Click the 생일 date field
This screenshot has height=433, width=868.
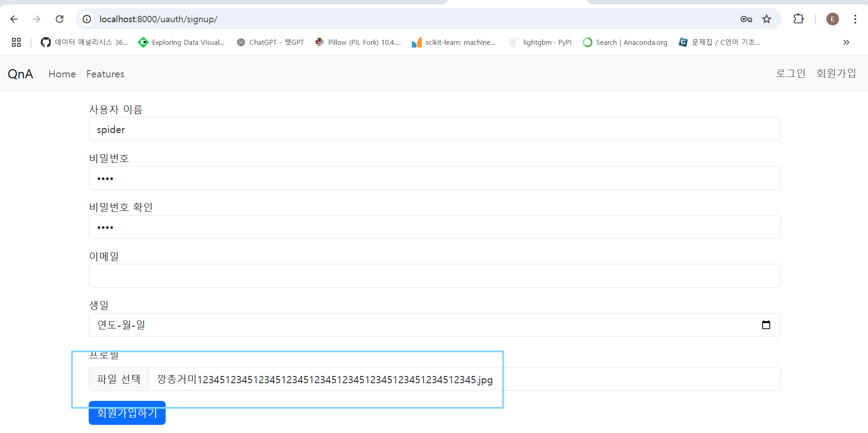click(434, 325)
